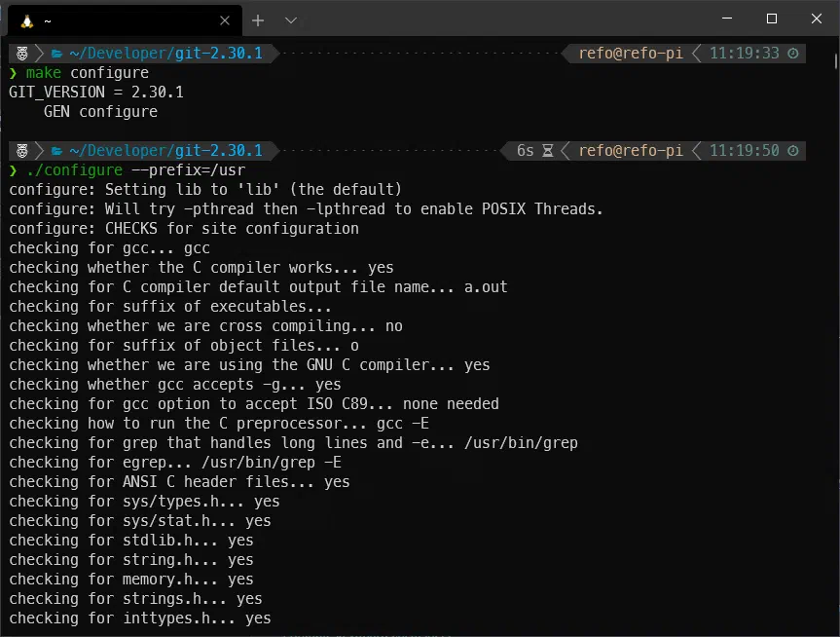Open a new terminal tab

pos(258,19)
